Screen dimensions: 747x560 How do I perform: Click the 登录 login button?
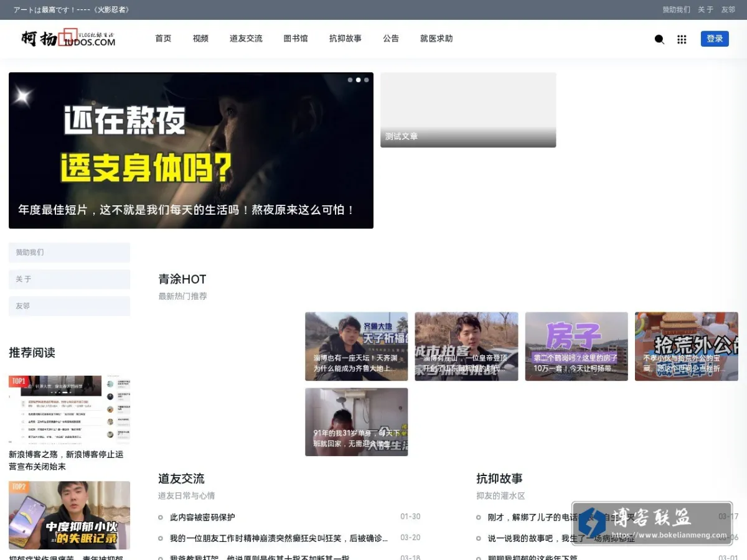pyautogui.click(x=715, y=39)
